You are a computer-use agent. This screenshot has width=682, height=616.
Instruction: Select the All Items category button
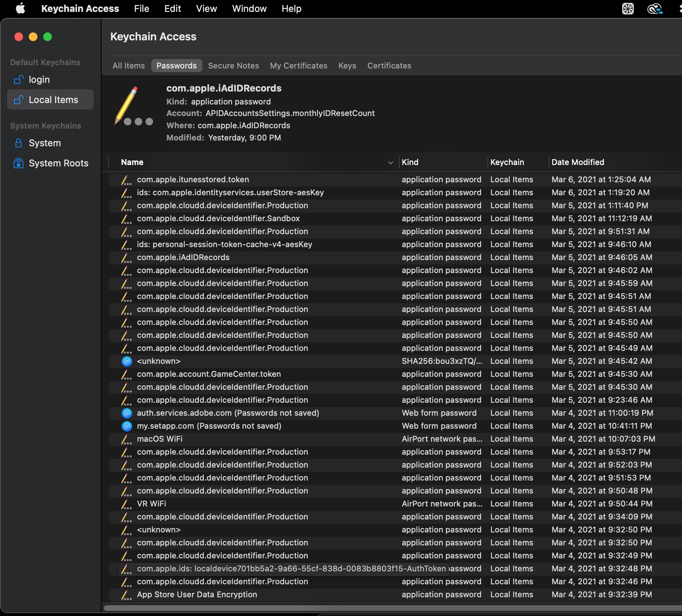point(129,66)
